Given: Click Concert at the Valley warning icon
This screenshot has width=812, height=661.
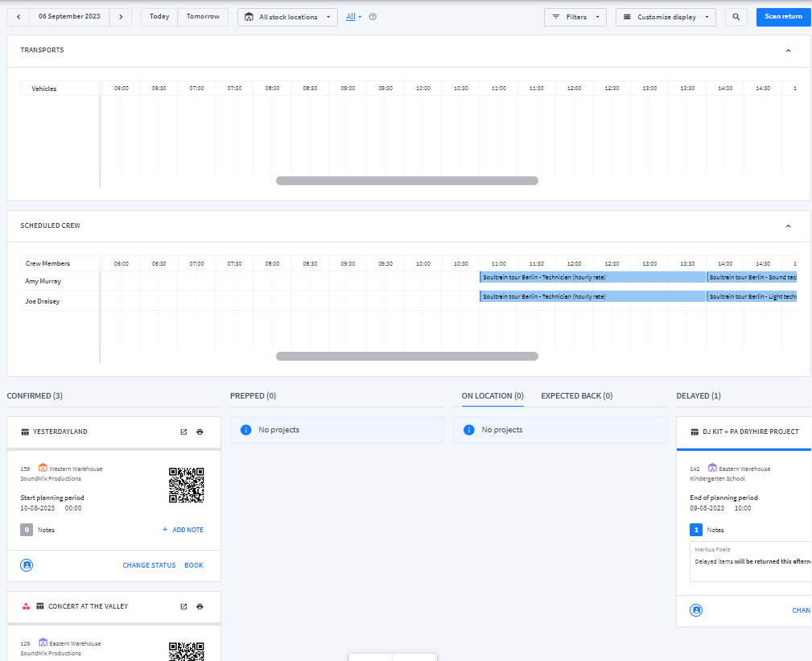Looking at the screenshot, I should pos(26,606).
